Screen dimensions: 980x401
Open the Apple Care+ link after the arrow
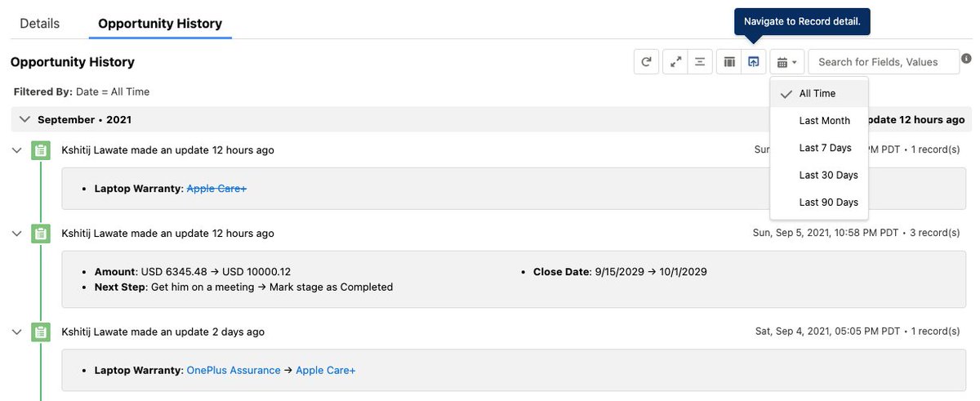[x=326, y=370]
